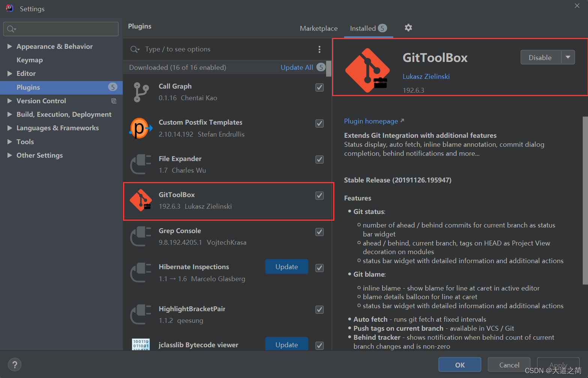Expand the Appearance & Behavior tree arrow
588x378 pixels.
pos(10,47)
